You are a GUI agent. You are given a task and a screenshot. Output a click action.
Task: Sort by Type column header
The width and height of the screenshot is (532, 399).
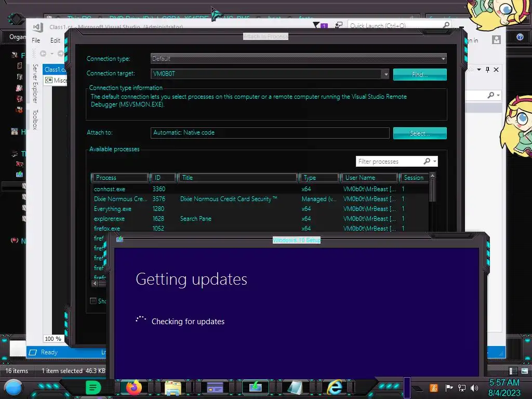(x=319, y=178)
